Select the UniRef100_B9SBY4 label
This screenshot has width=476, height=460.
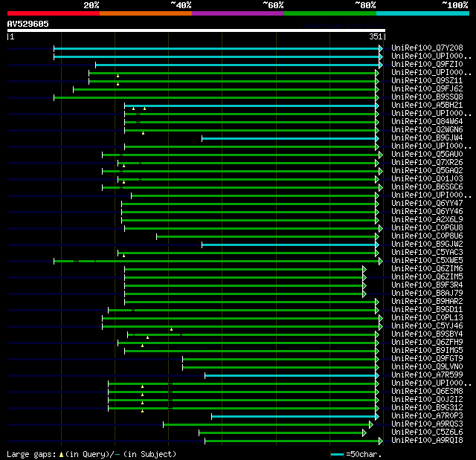(427, 334)
